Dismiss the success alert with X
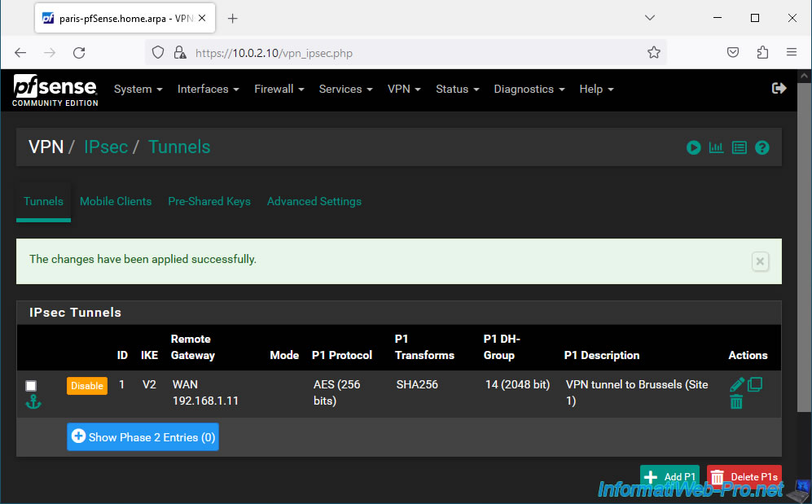Image resolution: width=812 pixels, height=504 pixels. (760, 261)
